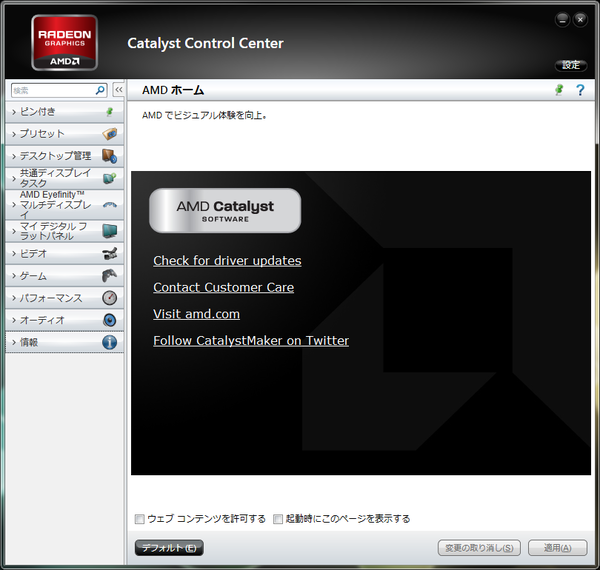Image resolution: width=600 pixels, height=570 pixels.
Task: Click the 変更の取り消し(S) button
Action: pyautogui.click(x=479, y=548)
